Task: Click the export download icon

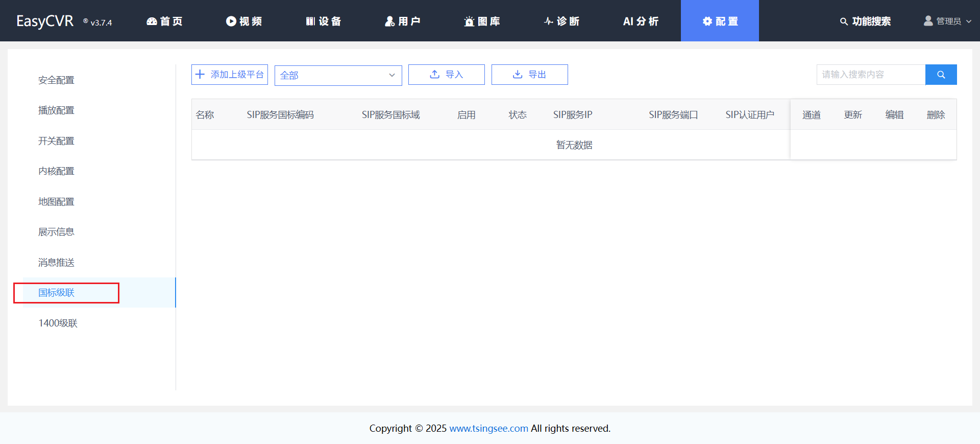Action: point(517,75)
